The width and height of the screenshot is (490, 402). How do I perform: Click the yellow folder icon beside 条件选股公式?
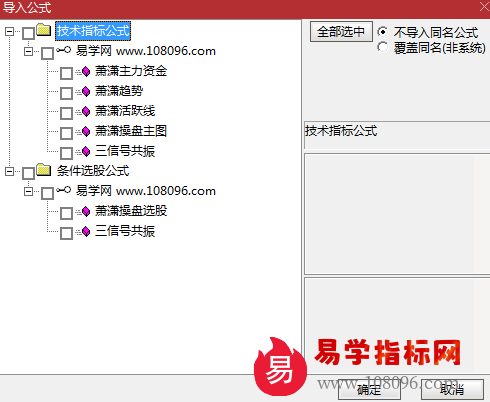(44, 170)
